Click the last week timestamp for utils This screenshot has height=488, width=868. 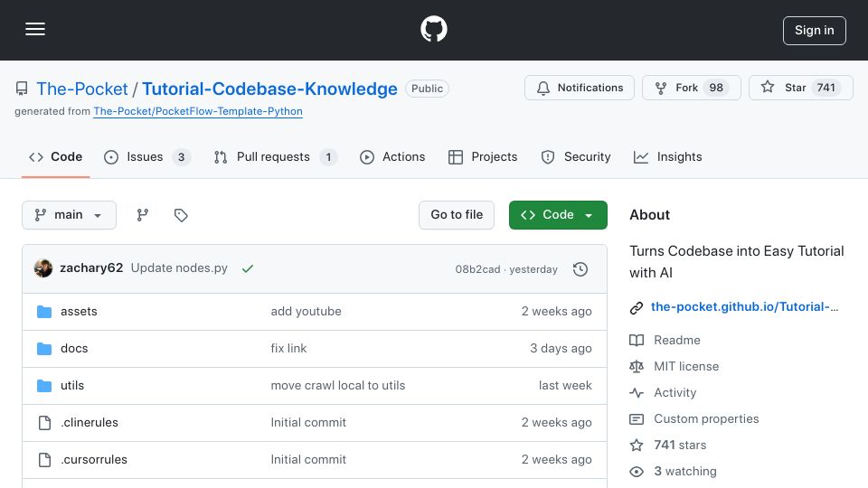[x=565, y=386]
